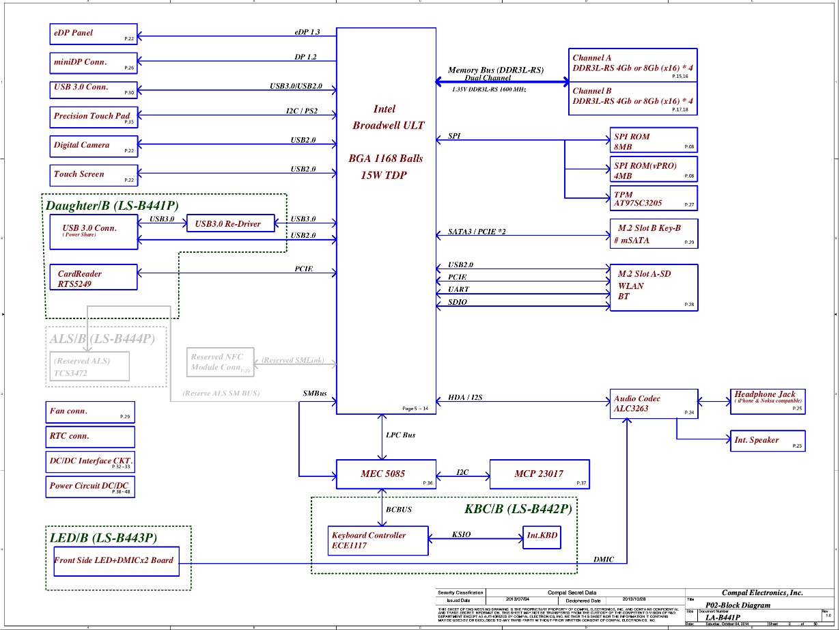This screenshot has width=840, height=630.
Task: Click the Reserved NFC Module Conn block
Action: 221,362
